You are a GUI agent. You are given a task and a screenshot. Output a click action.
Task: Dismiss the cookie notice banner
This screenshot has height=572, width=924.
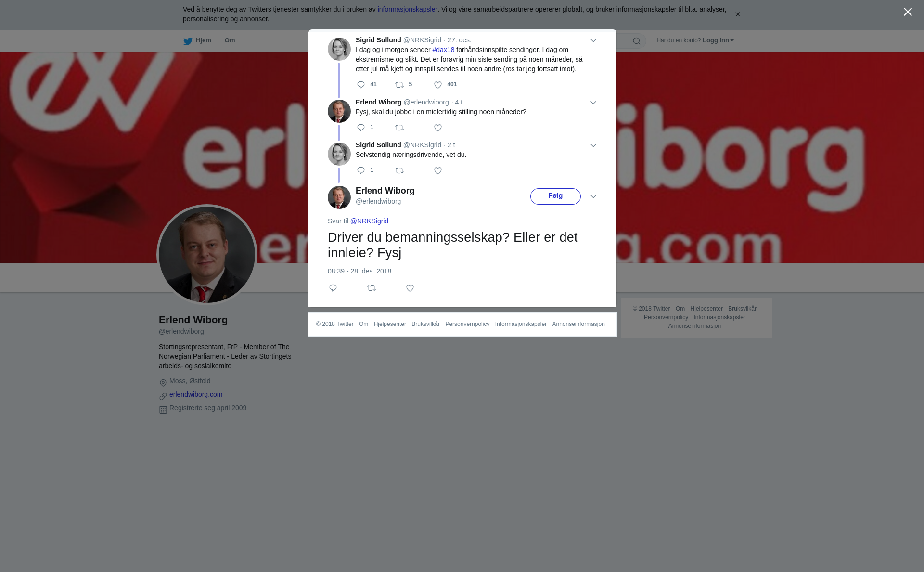pos(737,14)
